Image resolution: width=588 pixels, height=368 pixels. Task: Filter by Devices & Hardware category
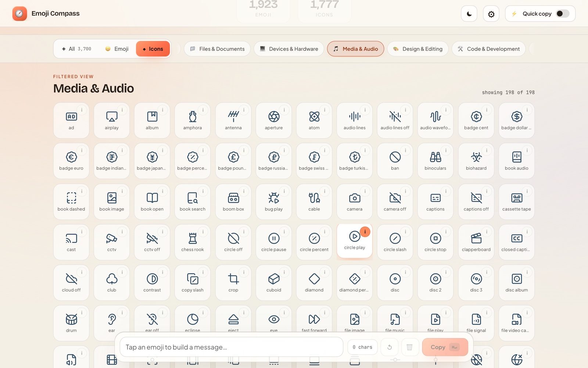[289, 49]
